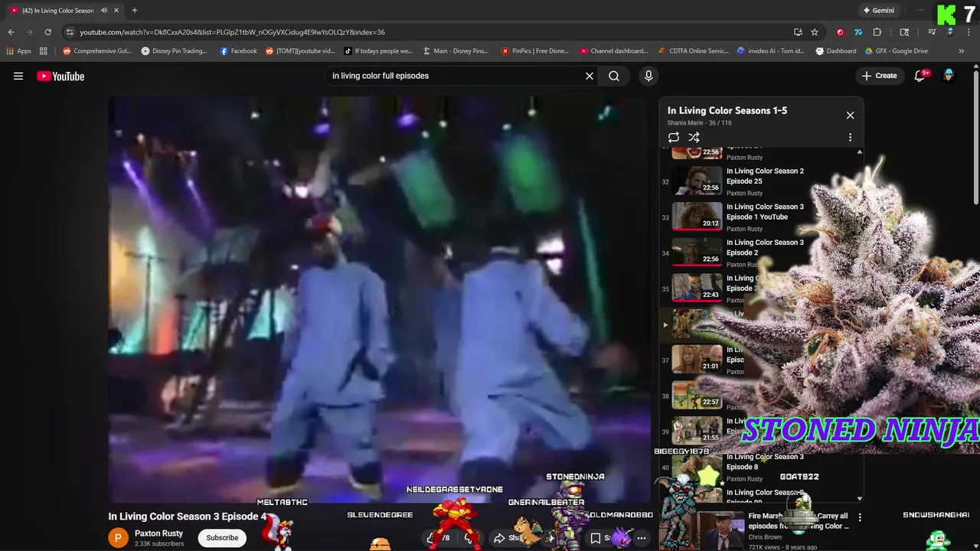Image resolution: width=980 pixels, height=551 pixels.
Task: Click the playlist scrollbar up arrow
Action: tap(859, 152)
